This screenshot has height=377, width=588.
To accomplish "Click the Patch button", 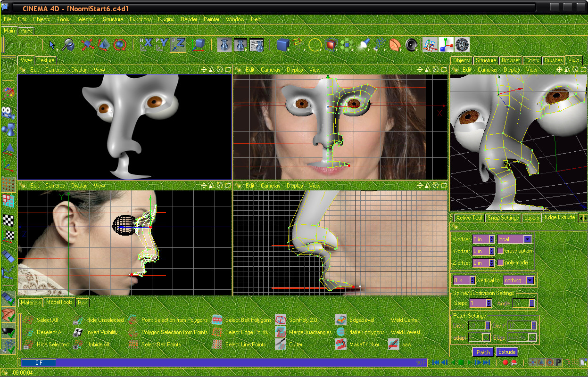I will [x=483, y=352].
